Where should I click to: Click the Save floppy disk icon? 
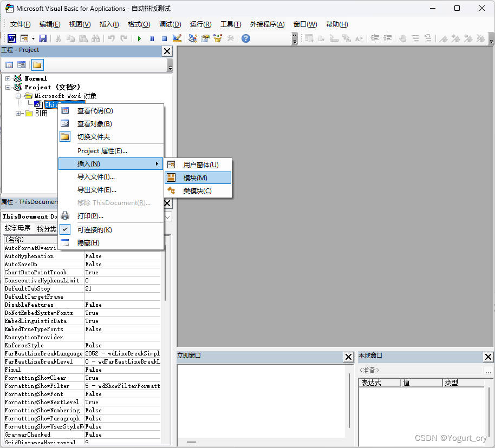(x=43, y=38)
